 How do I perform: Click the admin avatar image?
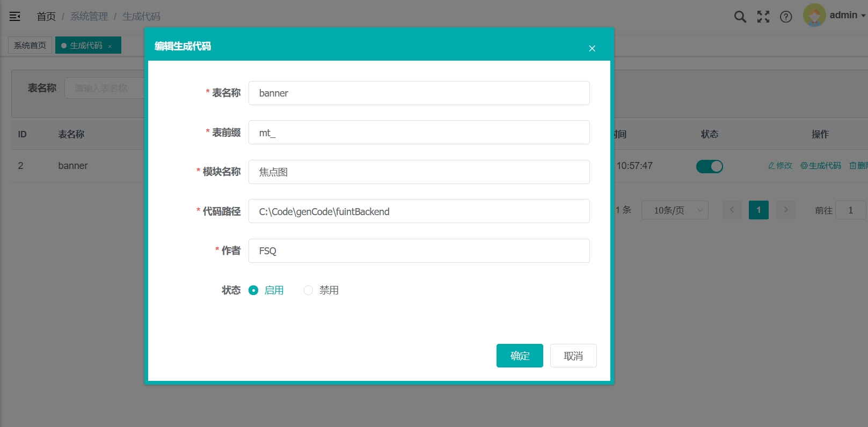point(814,16)
